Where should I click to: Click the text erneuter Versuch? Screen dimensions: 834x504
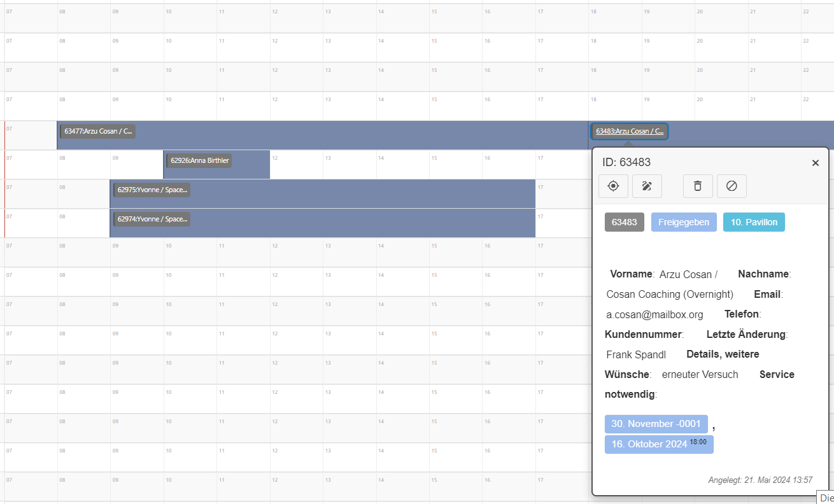tap(700, 375)
